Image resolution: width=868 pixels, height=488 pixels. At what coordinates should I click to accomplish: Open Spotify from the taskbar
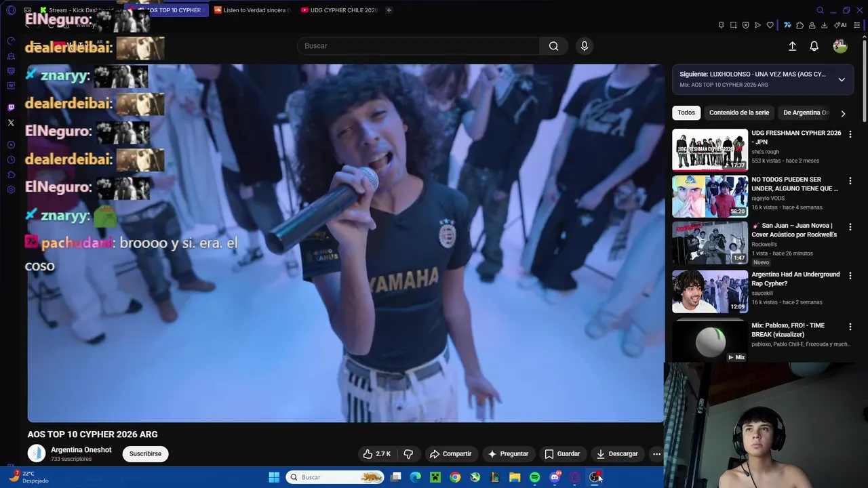tap(534, 477)
